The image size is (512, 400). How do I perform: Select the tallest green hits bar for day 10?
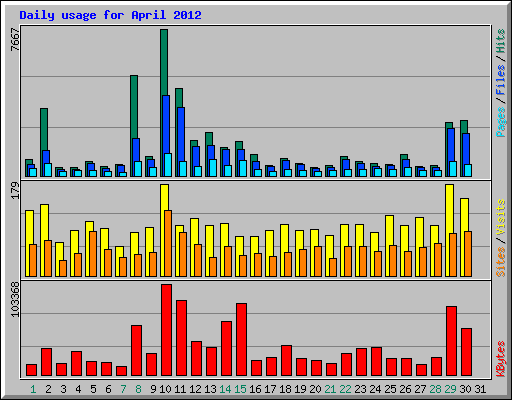(164, 62)
